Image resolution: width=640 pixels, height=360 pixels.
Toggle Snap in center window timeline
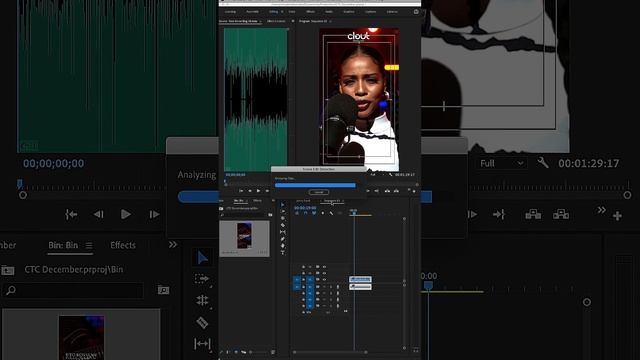(x=305, y=213)
